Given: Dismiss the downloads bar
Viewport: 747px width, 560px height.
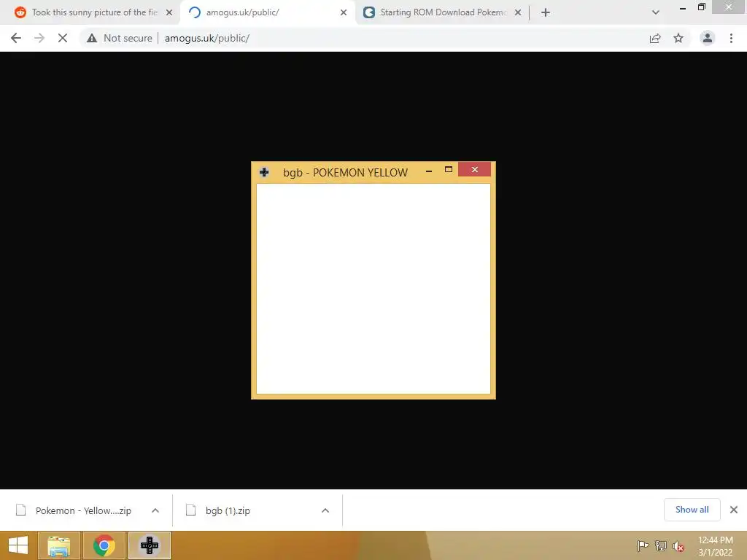Looking at the screenshot, I should coord(734,510).
